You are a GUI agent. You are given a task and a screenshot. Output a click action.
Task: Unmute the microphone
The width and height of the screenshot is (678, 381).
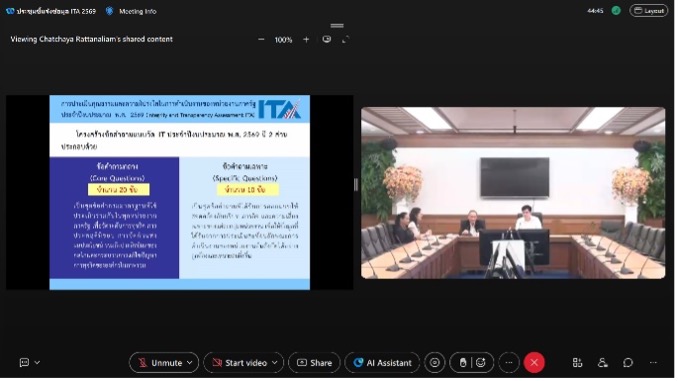161,364
